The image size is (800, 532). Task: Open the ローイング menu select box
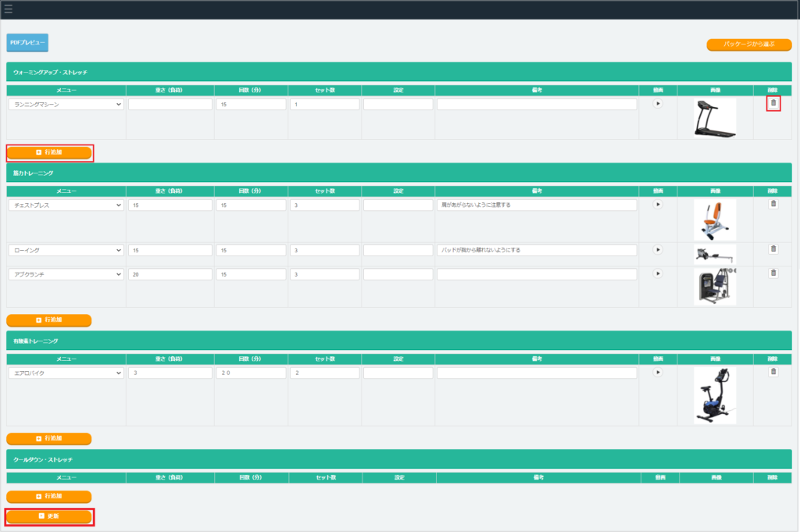[66, 250]
